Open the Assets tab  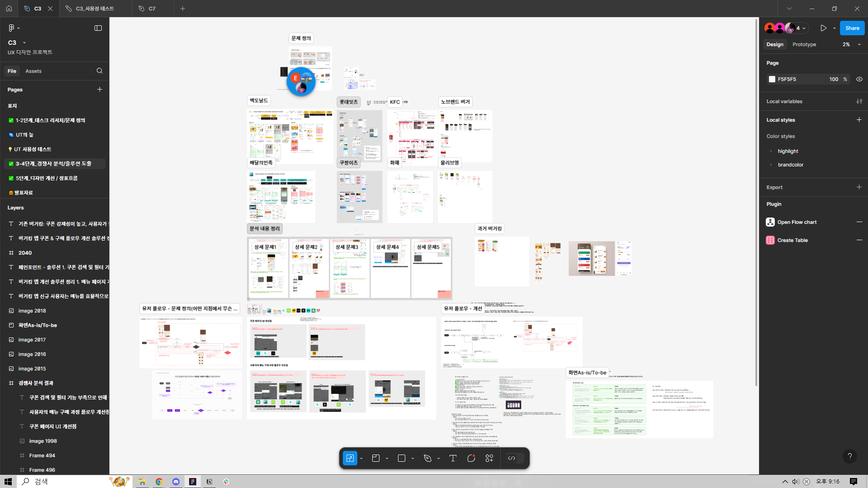[x=33, y=71]
